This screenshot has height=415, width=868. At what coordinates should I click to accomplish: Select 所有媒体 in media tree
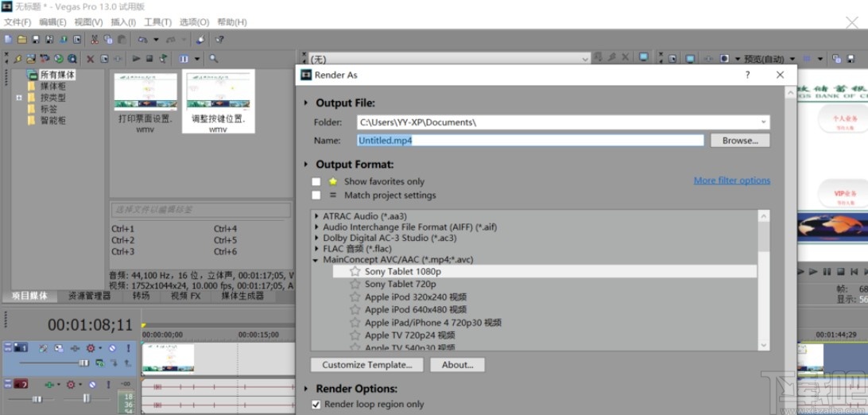[x=57, y=74]
